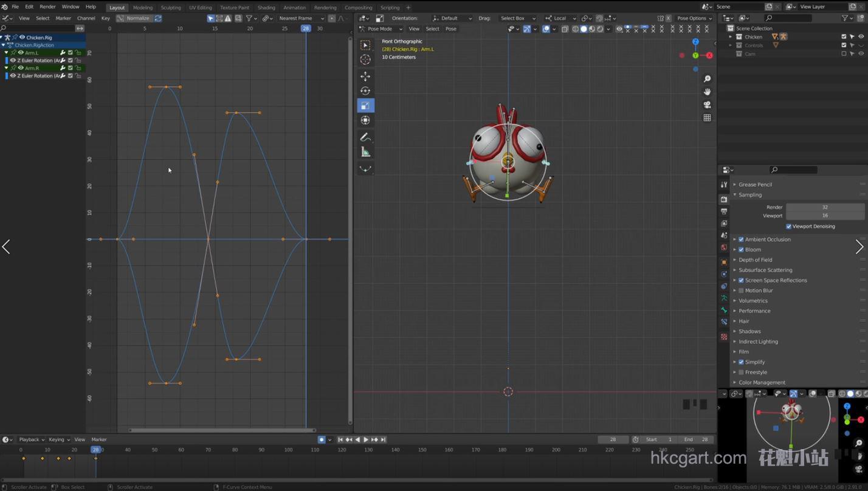Collapse the Sampling panel
The height and width of the screenshot is (491, 868).
click(x=750, y=194)
